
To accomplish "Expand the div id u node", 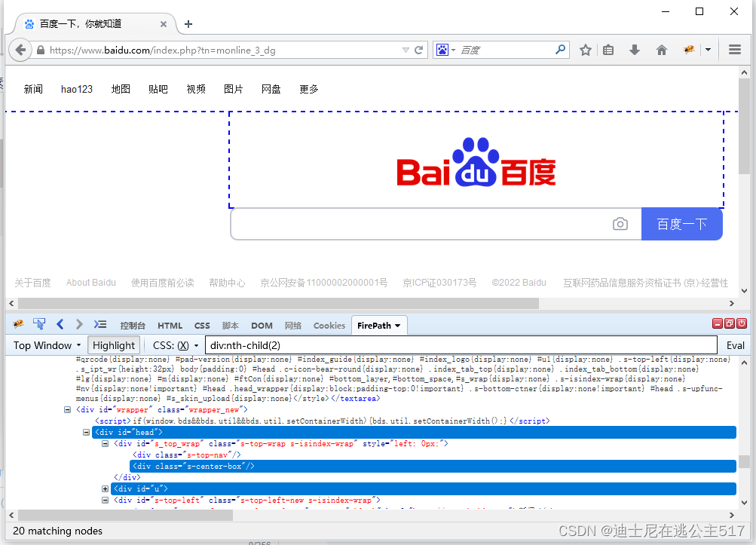I will point(105,488).
